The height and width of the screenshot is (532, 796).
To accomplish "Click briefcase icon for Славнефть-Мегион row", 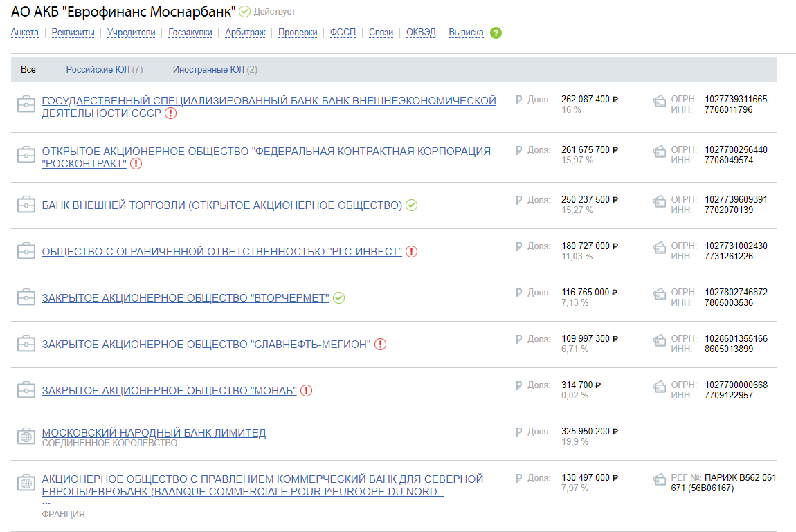I will (x=26, y=344).
